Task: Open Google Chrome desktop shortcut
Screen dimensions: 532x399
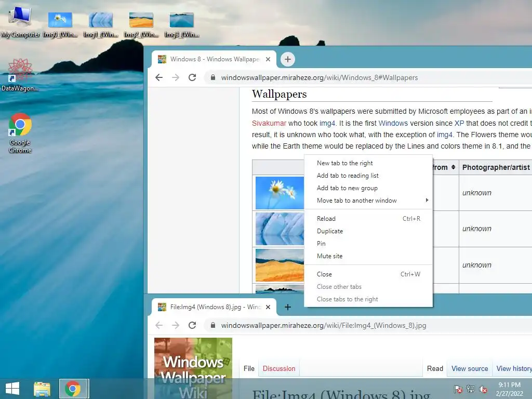Action: click(20, 132)
